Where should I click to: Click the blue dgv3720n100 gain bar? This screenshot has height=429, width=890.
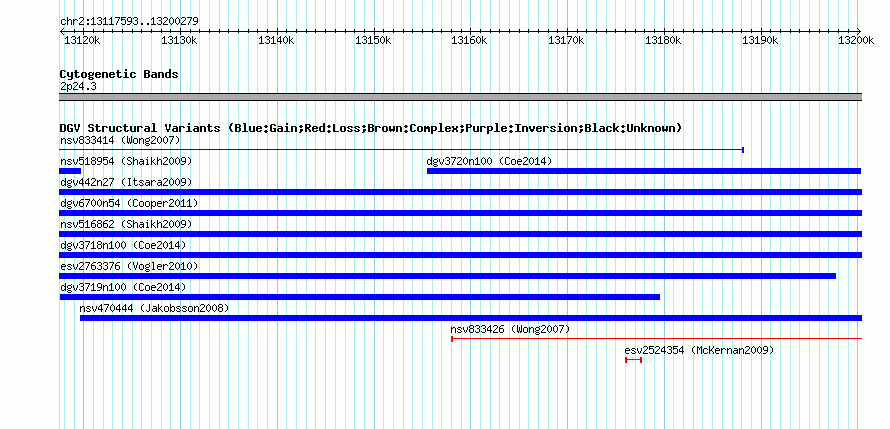click(x=644, y=171)
